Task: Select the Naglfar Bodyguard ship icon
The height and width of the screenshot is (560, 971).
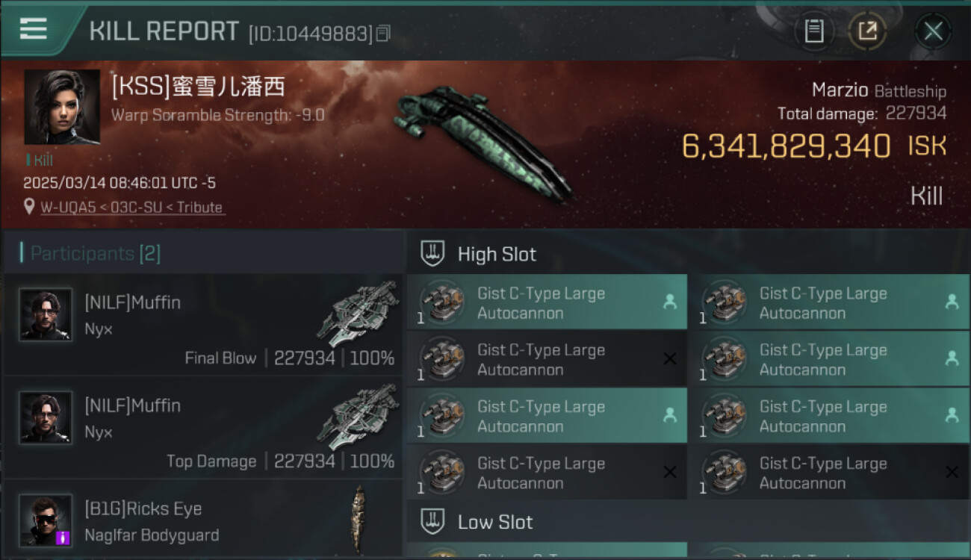Action: point(360,519)
